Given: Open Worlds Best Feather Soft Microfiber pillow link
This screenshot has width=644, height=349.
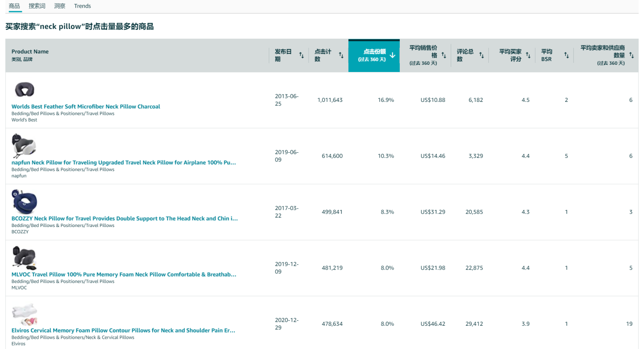Looking at the screenshot, I should [85, 106].
